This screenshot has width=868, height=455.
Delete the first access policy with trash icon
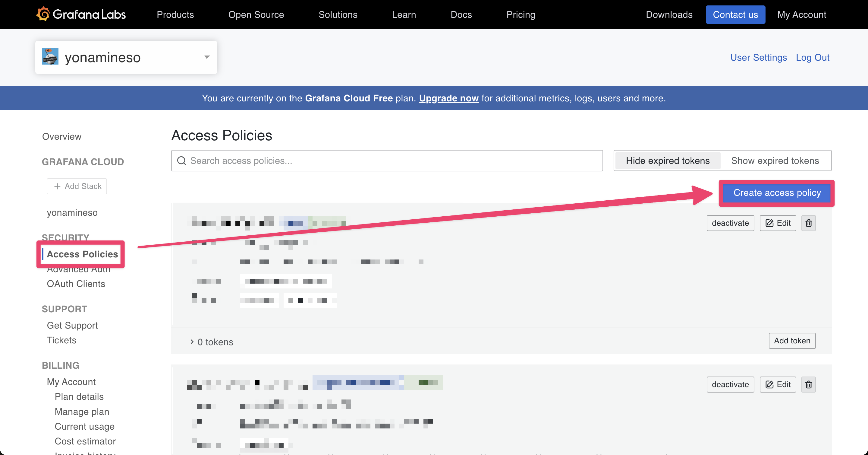pyautogui.click(x=808, y=223)
